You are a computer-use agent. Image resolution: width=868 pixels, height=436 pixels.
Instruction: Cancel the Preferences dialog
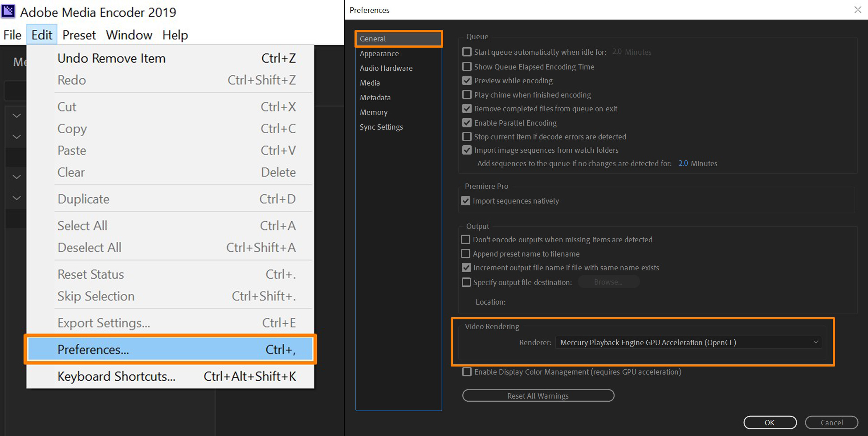(x=831, y=423)
